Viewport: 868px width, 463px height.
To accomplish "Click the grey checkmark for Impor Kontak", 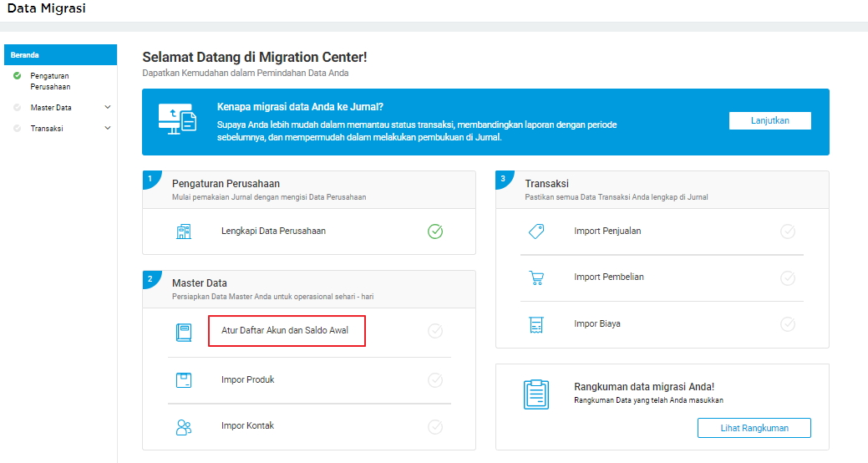I will click(x=435, y=426).
